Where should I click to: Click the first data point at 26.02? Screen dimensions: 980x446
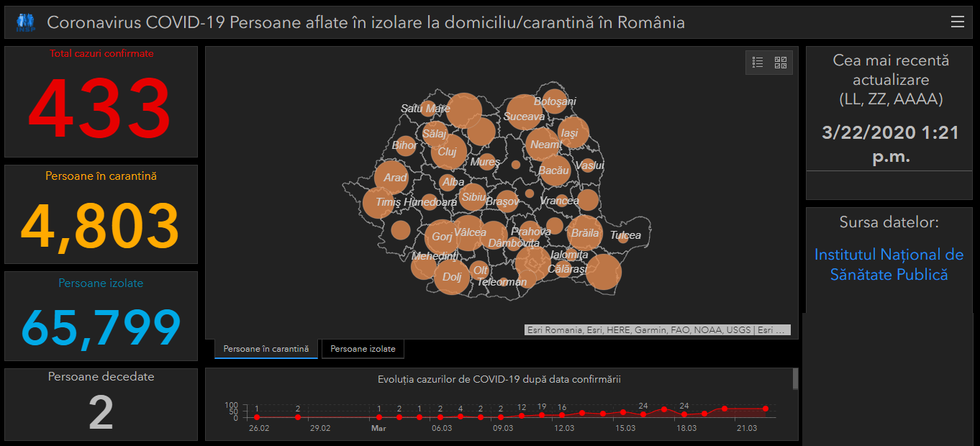(257, 417)
